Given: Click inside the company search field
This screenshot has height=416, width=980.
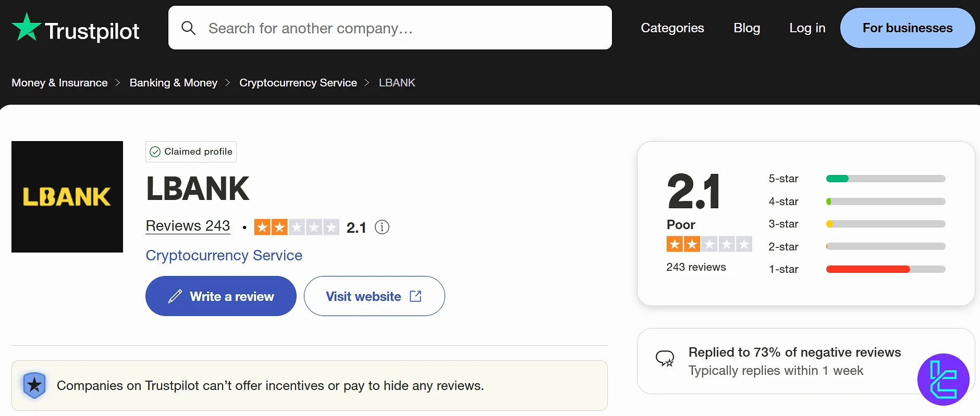Looking at the screenshot, I should (365, 28).
